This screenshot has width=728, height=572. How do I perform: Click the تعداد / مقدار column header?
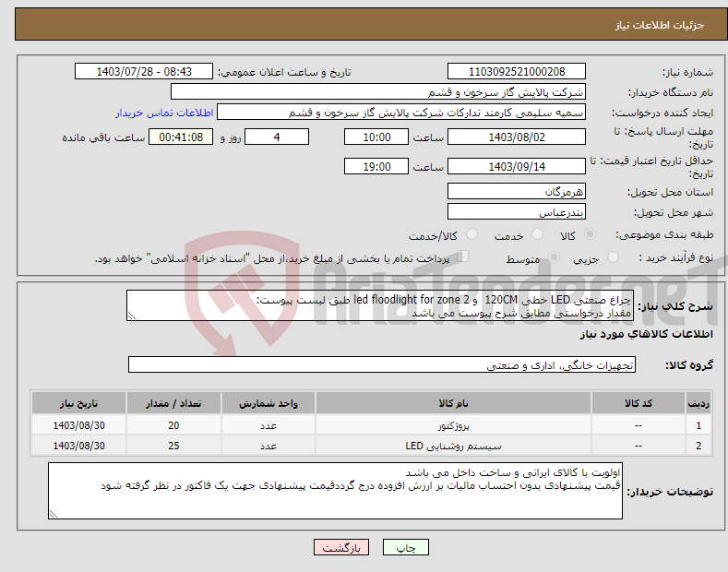[x=173, y=403]
